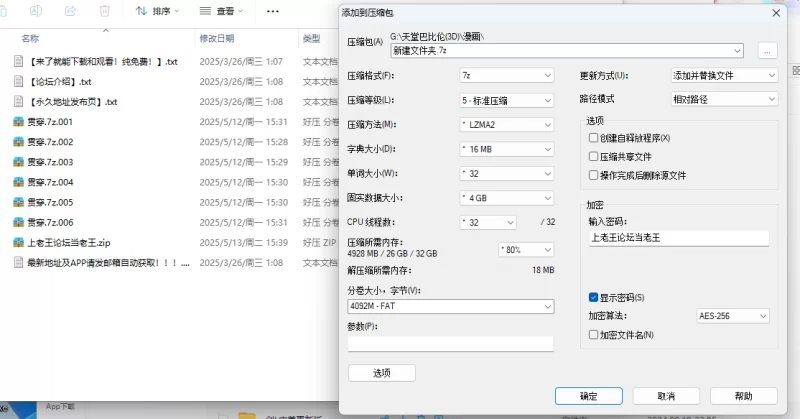Enable 压缩共享文件 checkbox
Screen dimensions: 800x419
pos(593,157)
